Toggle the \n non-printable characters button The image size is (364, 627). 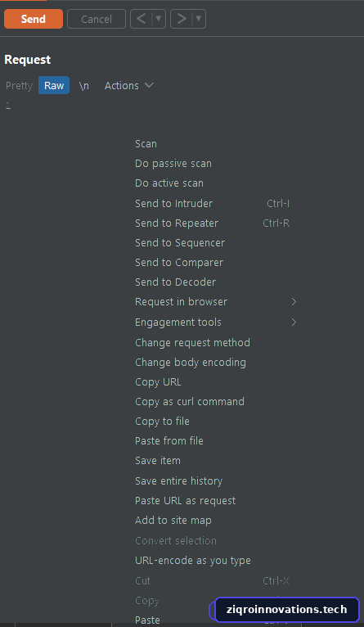(84, 85)
